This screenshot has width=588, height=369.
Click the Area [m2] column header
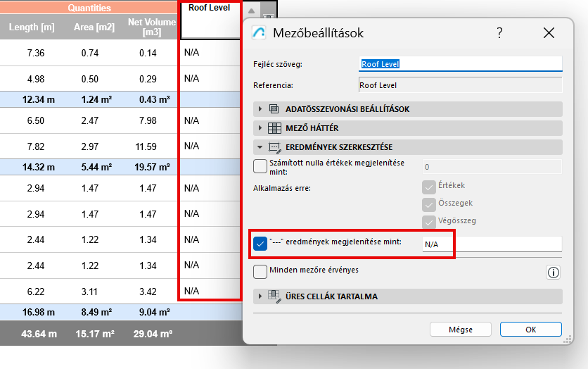tap(94, 27)
